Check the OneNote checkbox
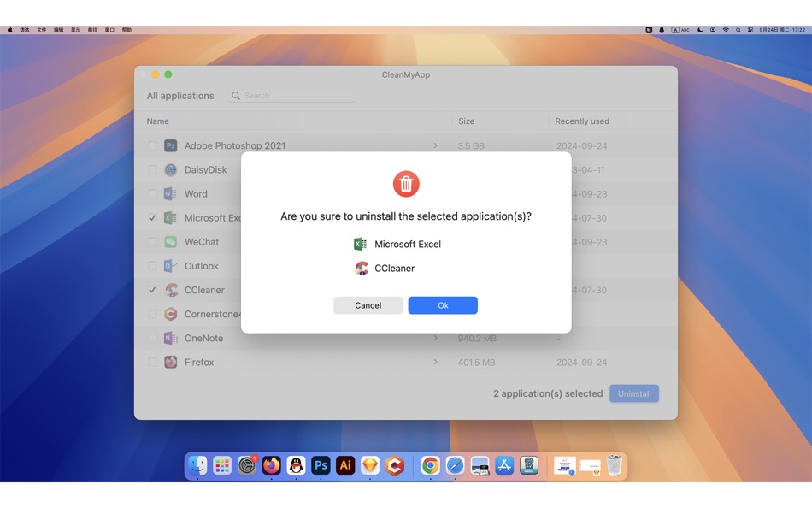 pos(152,338)
